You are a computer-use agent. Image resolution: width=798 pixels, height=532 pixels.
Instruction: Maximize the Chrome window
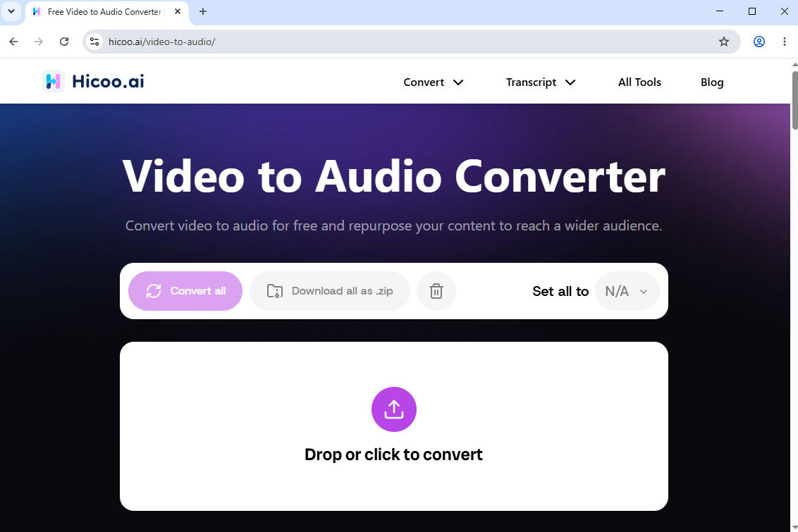coord(752,11)
